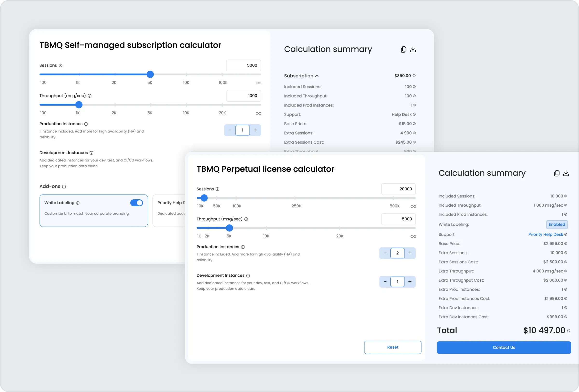Click the perpetual Sessions input field showing 20000
Image resolution: width=579 pixels, height=392 pixels.
click(x=398, y=189)
